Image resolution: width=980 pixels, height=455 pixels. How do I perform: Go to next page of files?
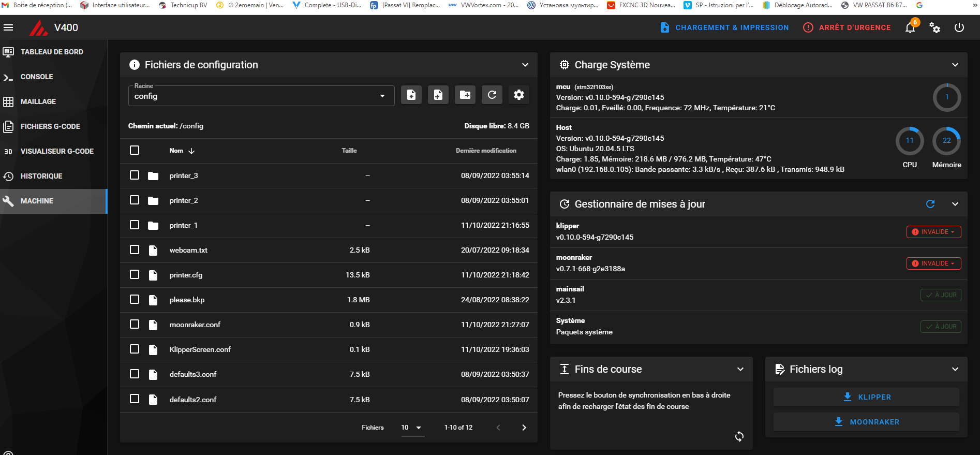(x=524, y=428)
